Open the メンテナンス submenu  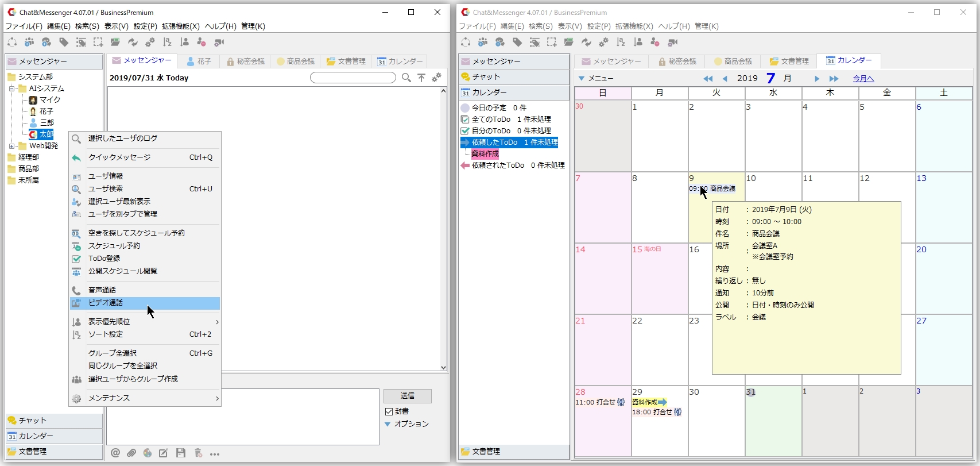(145, 398)
